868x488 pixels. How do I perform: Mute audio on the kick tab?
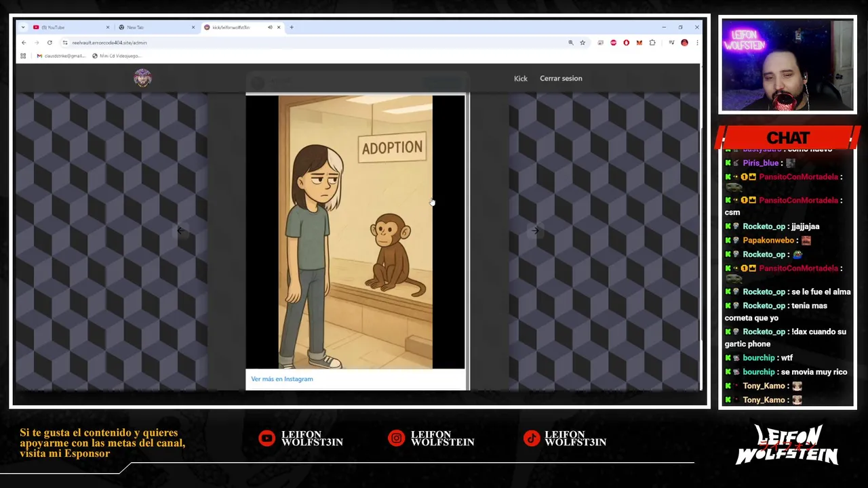point(270,27)
